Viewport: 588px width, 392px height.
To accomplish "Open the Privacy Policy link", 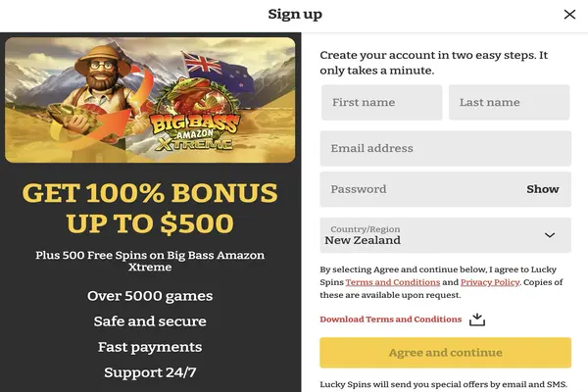I will point(489,282).
